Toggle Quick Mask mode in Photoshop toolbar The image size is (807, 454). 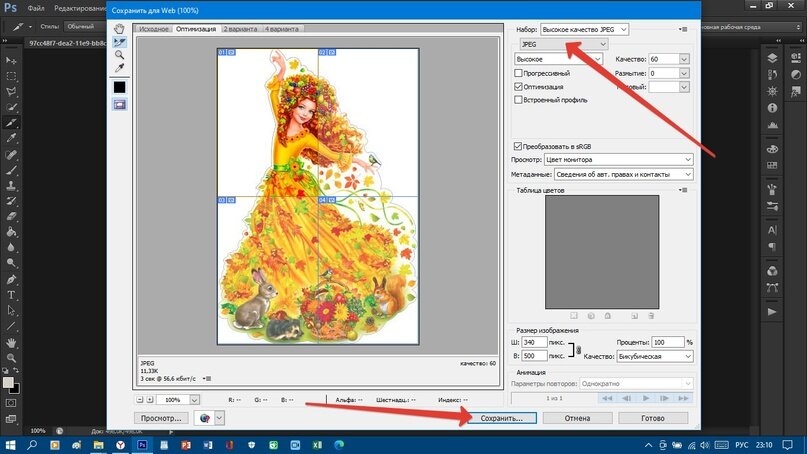[x=11, y=403]
